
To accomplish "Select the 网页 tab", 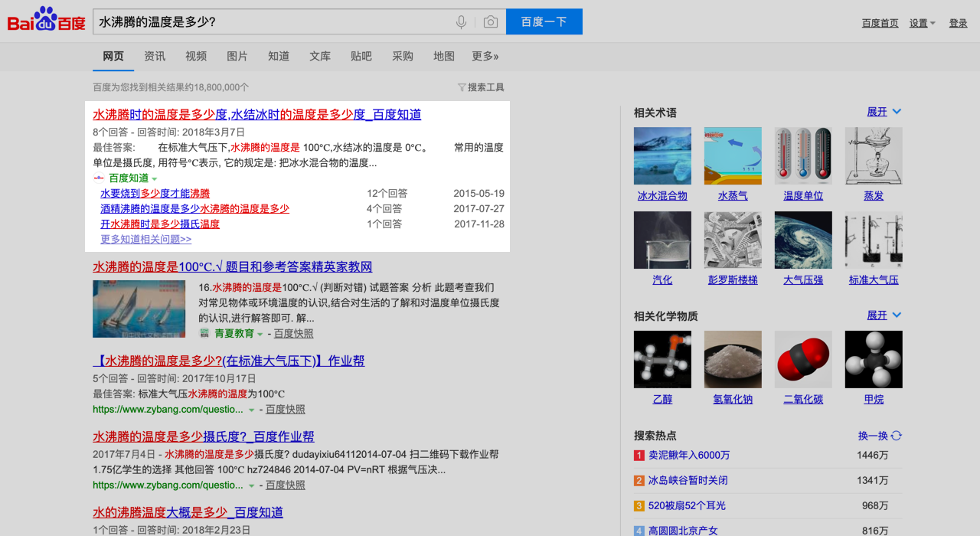I will (x=113, y=56).
